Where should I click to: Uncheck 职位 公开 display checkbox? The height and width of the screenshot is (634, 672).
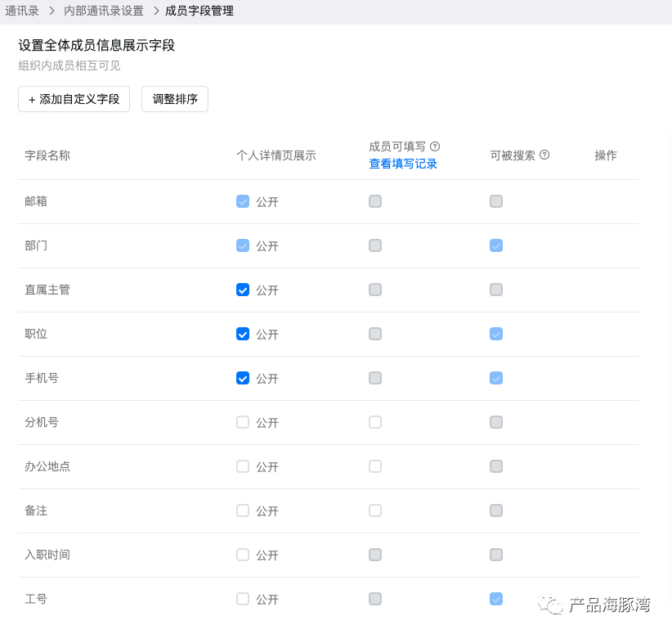point(243,334)
